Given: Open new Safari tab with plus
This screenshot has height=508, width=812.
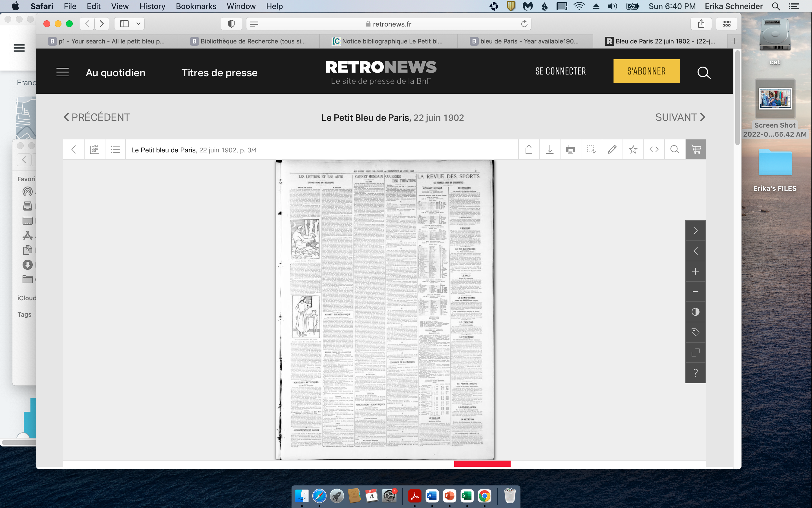Looking at the screenshot, I should tap(734, 41).
